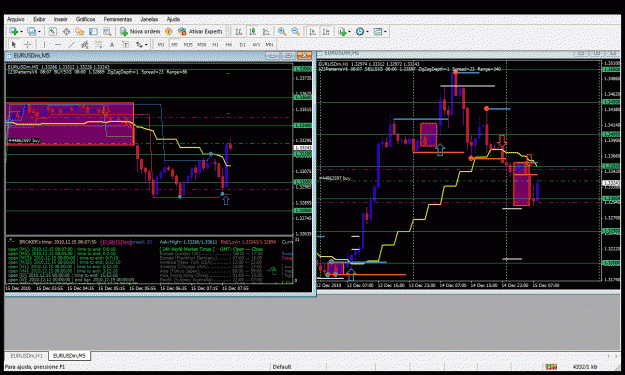The width and height of the screenshot is (625, 375).
Task: Switch timeframe to M15
Action: point(188,45)
